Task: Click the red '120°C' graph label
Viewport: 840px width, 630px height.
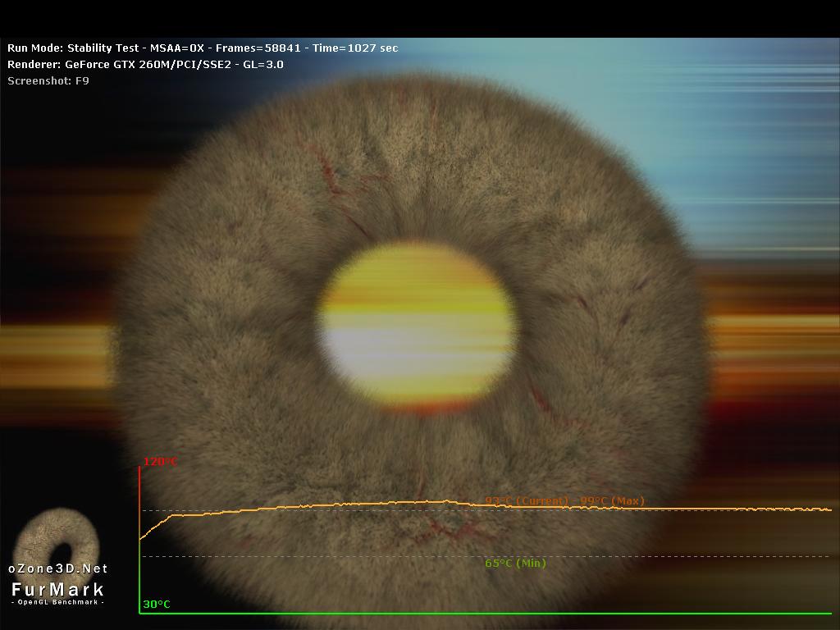Action: pyautogui.click(x=160, y=462)
